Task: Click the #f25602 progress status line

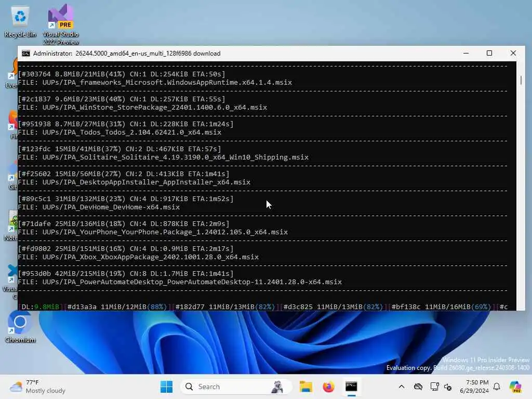Action: pos(124,174)
